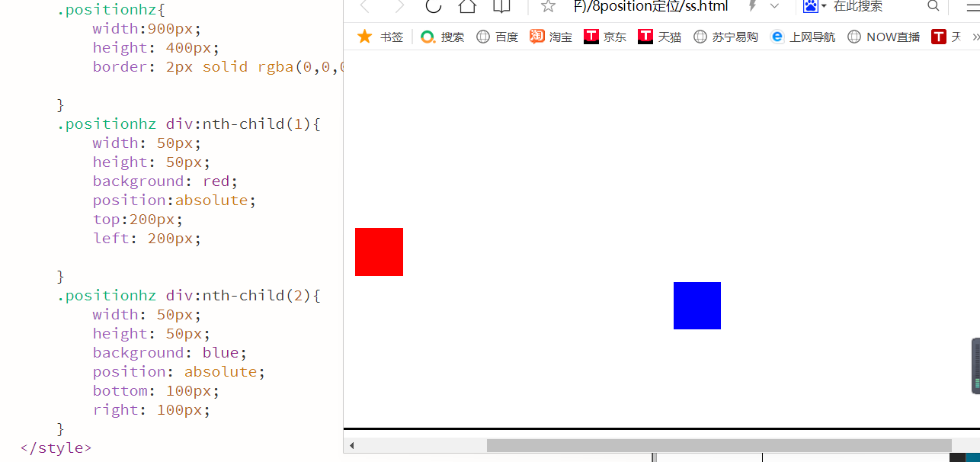980x462 pixels.
Task: Expand the bookmarks bar overflow chevron
Action: pyautogui.click(x=975, y=37)
